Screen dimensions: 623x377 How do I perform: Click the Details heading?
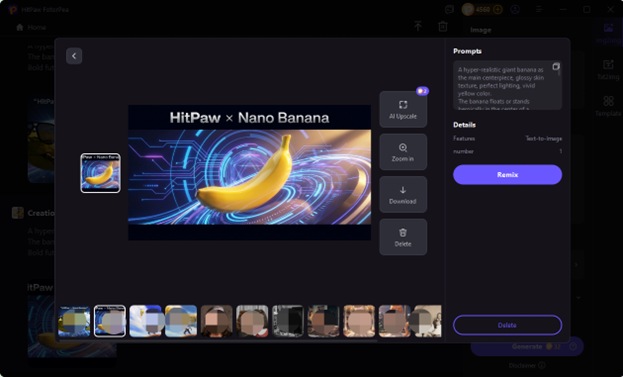(x=464, y=125)
